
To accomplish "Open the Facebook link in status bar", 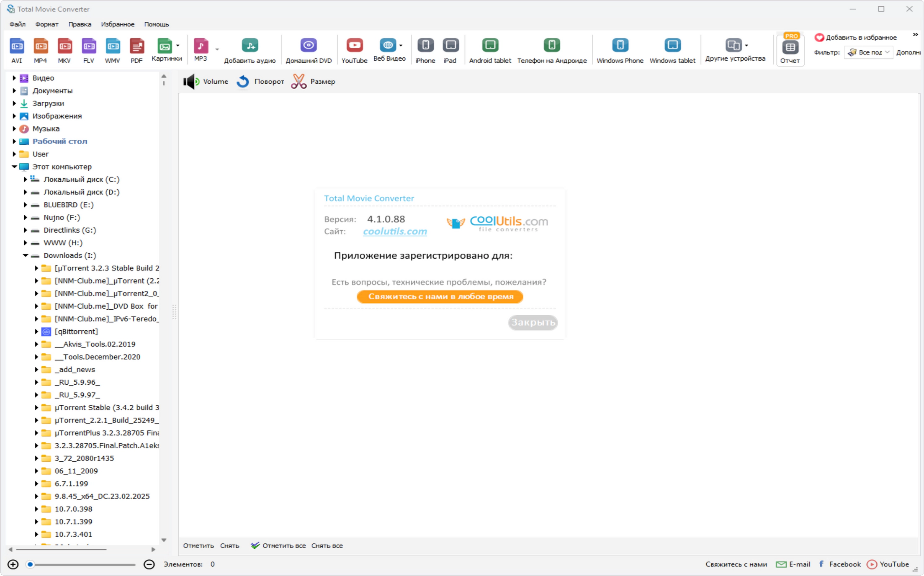I will pyautogui.click(x=839, y=564).
